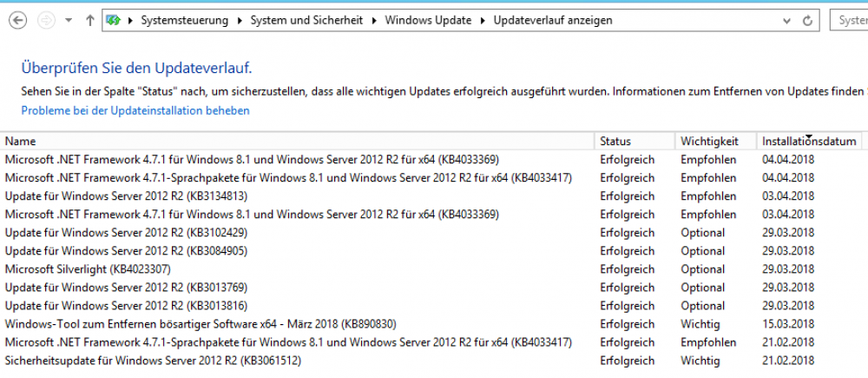This screenshot has height=378, width=868.
Task: Expand the breadcrumb arrow after Systemsteuerung
Action: pyautogui.click(x=240, y=20)
